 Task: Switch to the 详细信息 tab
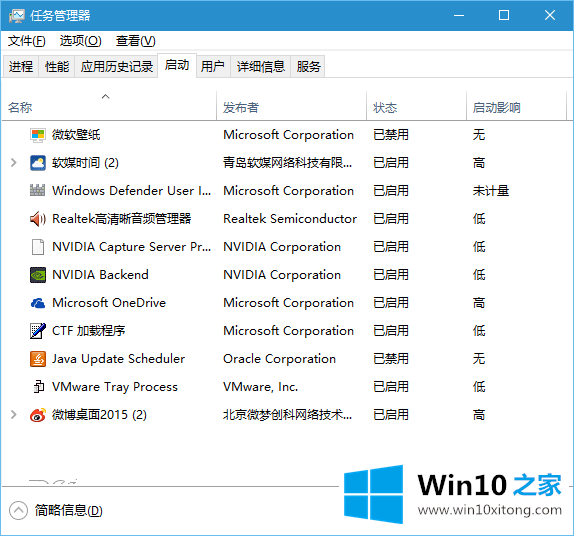pos(260,67)
